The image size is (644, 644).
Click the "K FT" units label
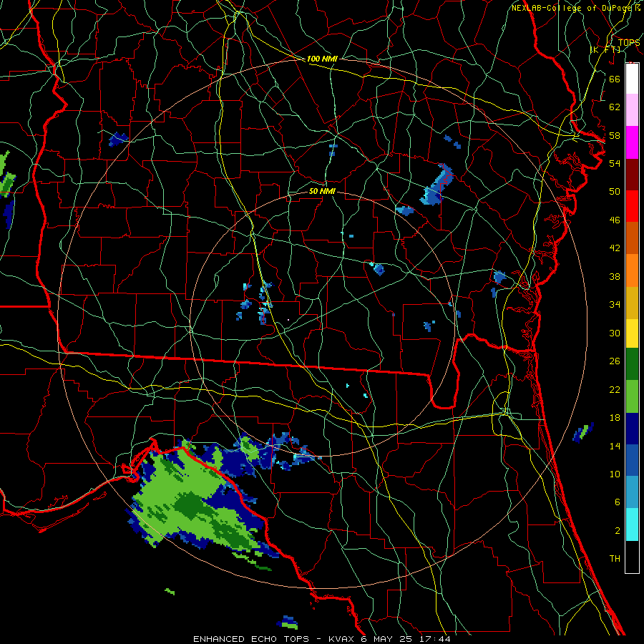pos(605,49)
